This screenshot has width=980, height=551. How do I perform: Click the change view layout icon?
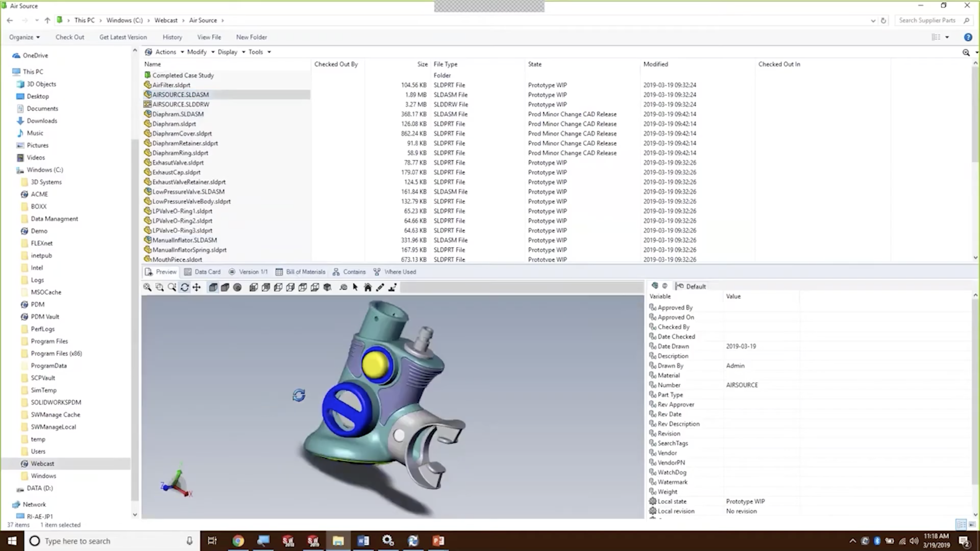(936, 37)
